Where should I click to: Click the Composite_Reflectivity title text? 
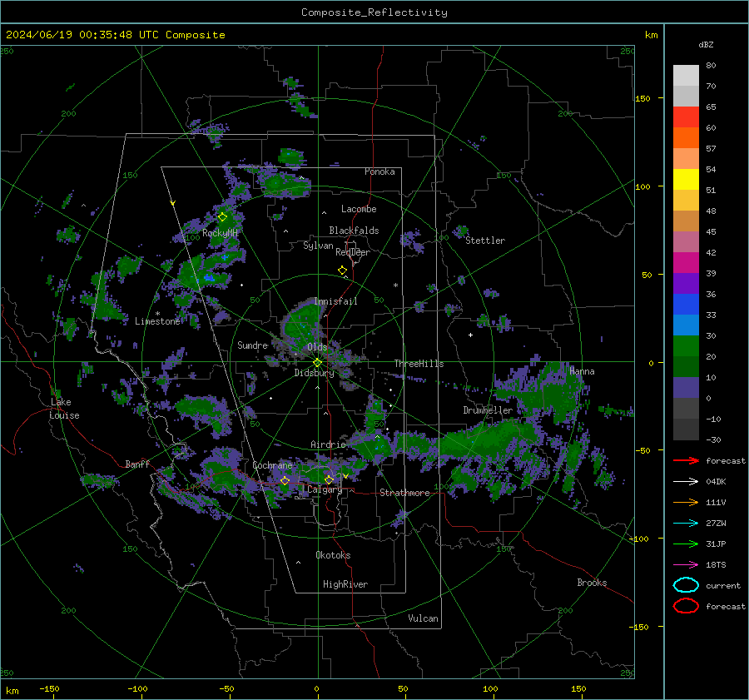[x=374, y=12]
